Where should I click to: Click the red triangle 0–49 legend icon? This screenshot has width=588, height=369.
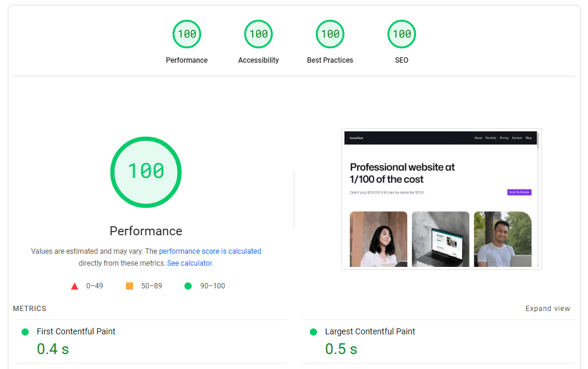click(75, 286)
